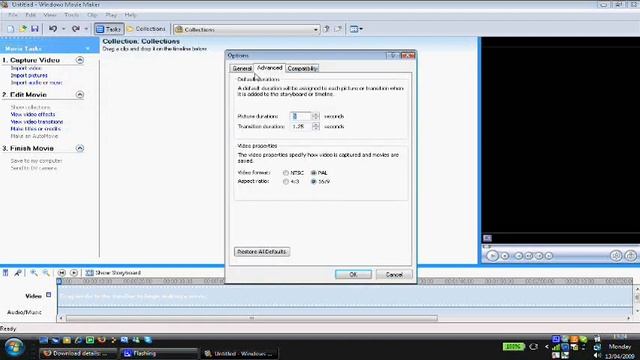640x360 pixels.
Task: Open the Play menu
Action: (111, 15)
